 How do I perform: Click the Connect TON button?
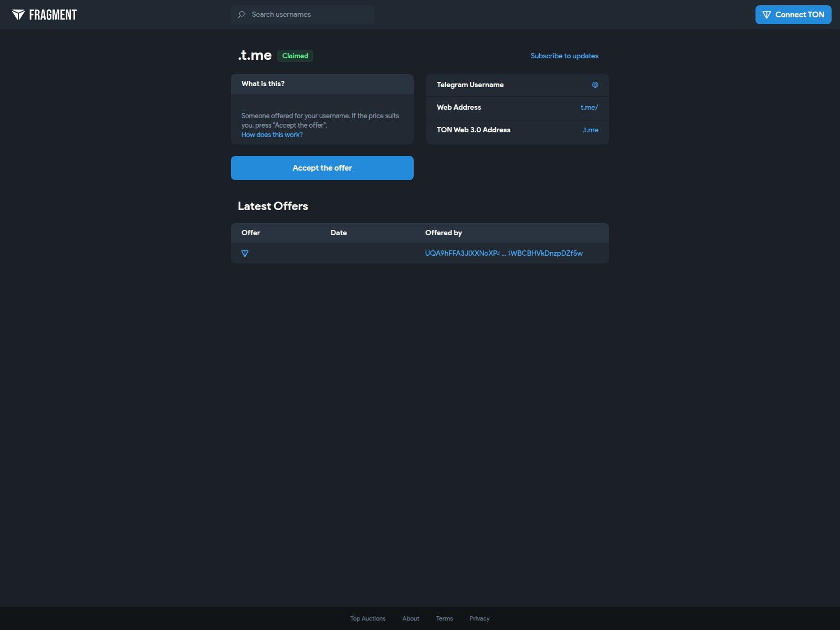point(793,15)
